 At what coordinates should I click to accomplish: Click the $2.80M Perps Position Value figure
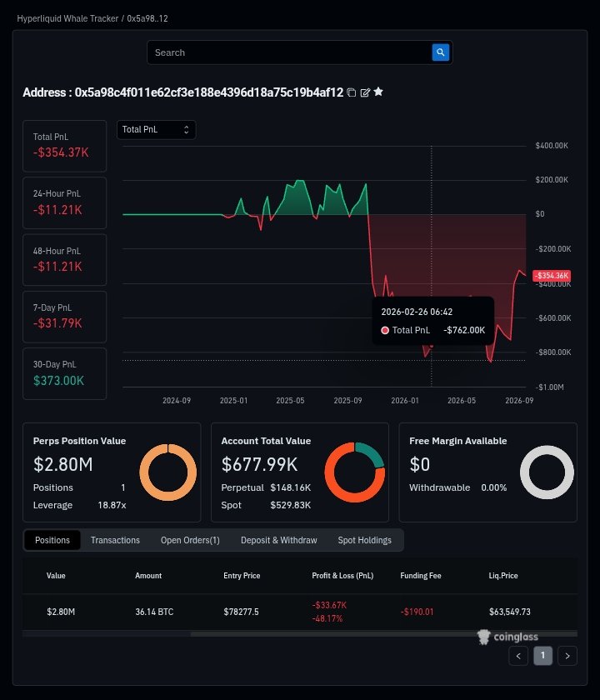coord(63,464)
